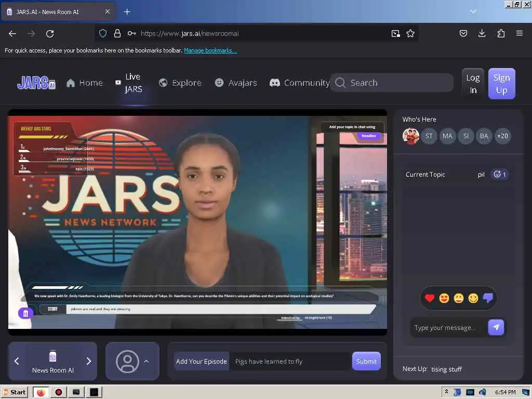Send the heart-eyes emoji reaction
Viewport: 532px width, 399px height.
(x=444, y=298)
